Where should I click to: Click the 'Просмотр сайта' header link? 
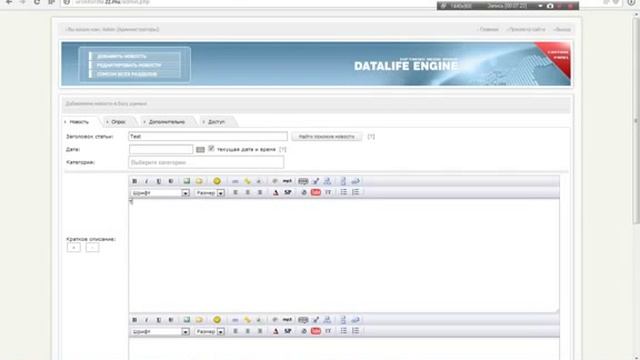coord(526,29)
